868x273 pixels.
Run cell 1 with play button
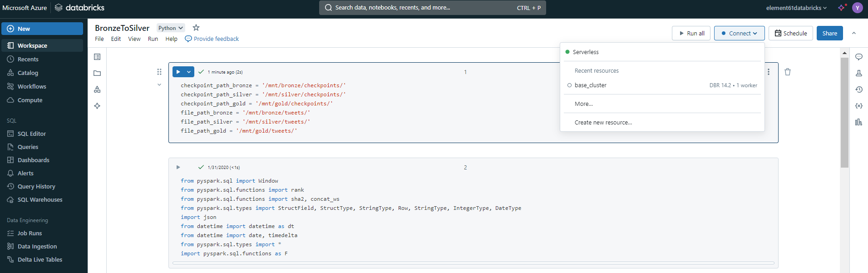[x=178, y=72]
